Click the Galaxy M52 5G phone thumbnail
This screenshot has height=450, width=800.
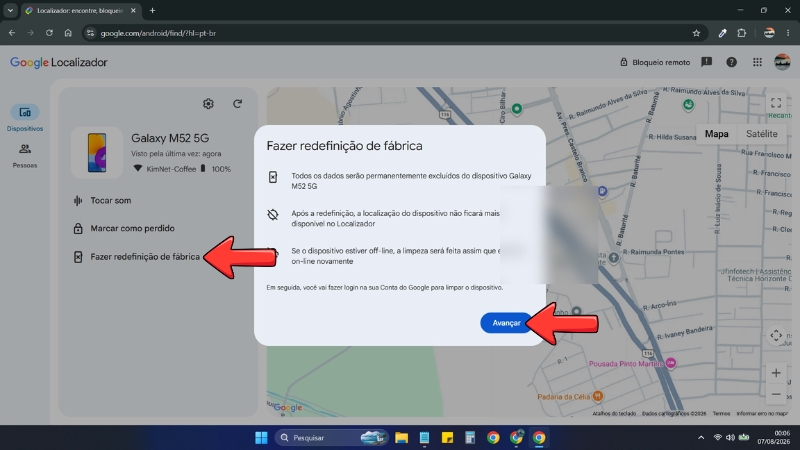(97, 153)
